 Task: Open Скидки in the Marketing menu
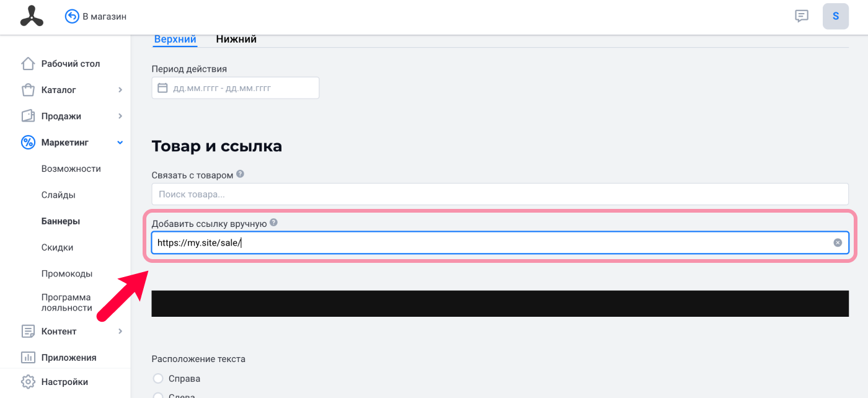pyautogui.click(x=58, y=247)
